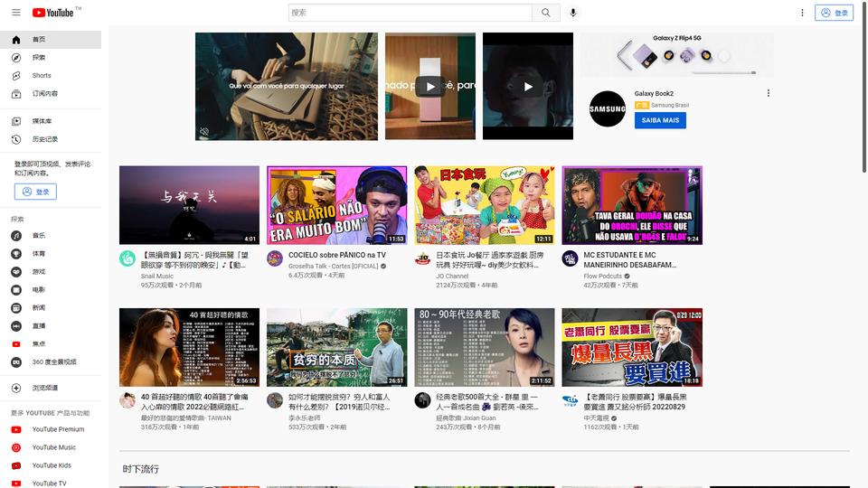Screen dimensions: 868x488
Task: Click the 登录 sign-in button in header
Action: (x=835, y=12)
